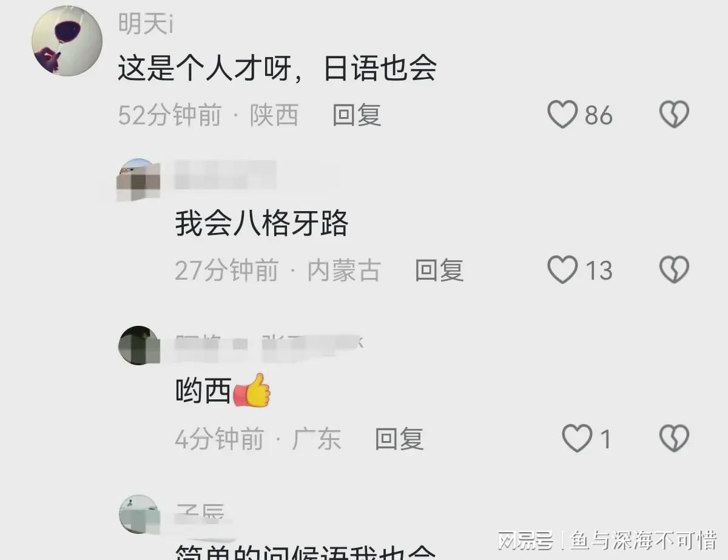Open the dark avatar of the Guangdong commenter

click(140, 346)
